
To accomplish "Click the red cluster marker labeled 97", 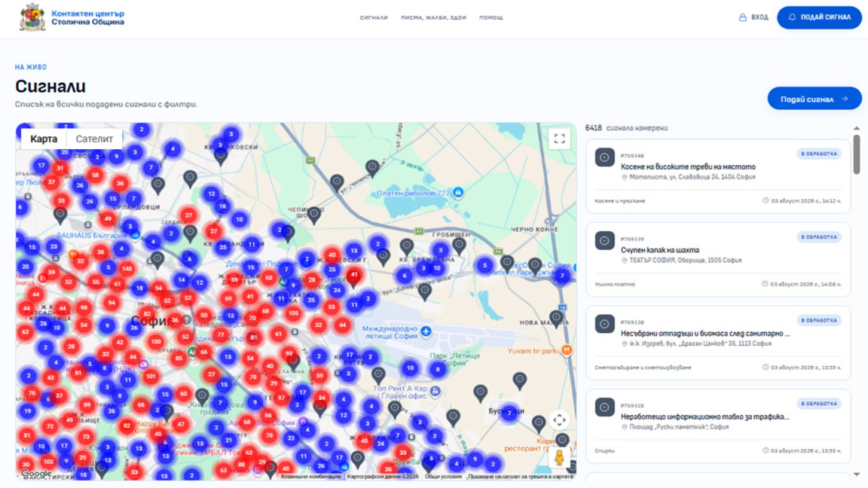I will [282, 398].
